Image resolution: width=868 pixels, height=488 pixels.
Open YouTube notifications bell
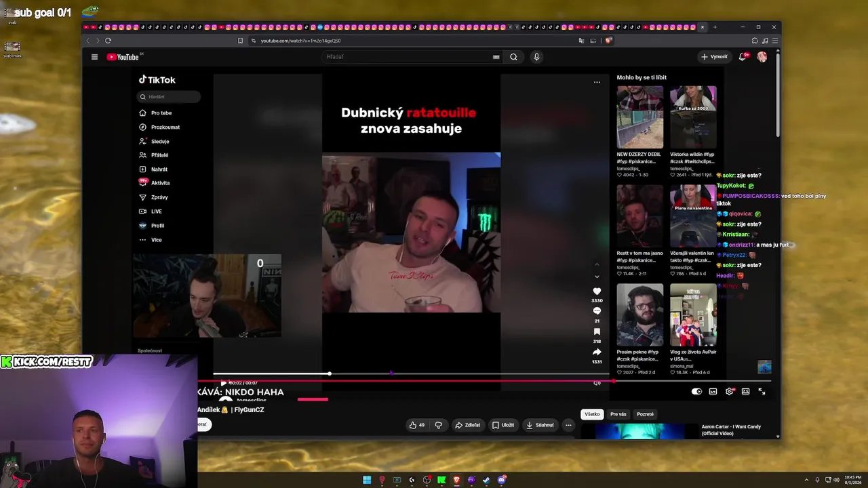point(743,57)
